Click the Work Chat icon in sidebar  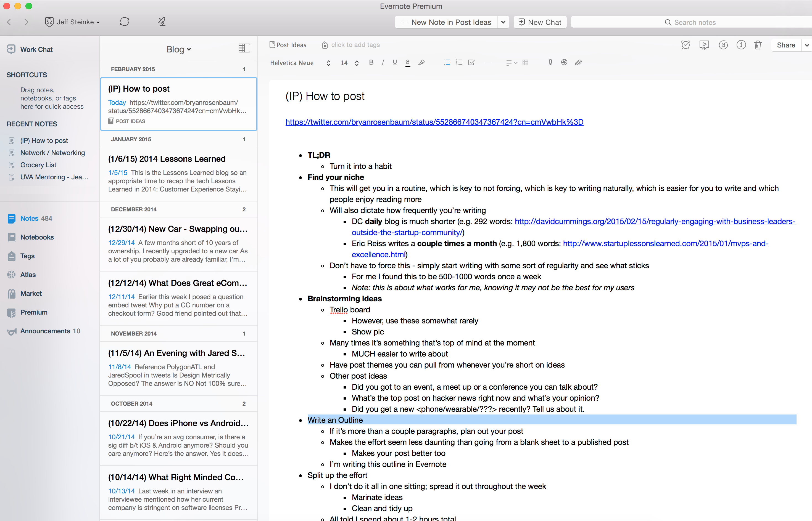11,49
